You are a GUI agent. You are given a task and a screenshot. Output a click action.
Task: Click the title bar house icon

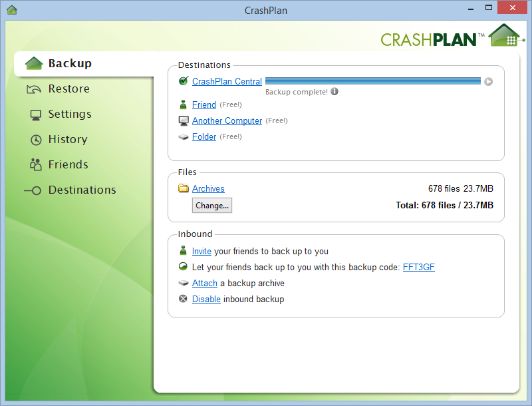pos(12,10)
